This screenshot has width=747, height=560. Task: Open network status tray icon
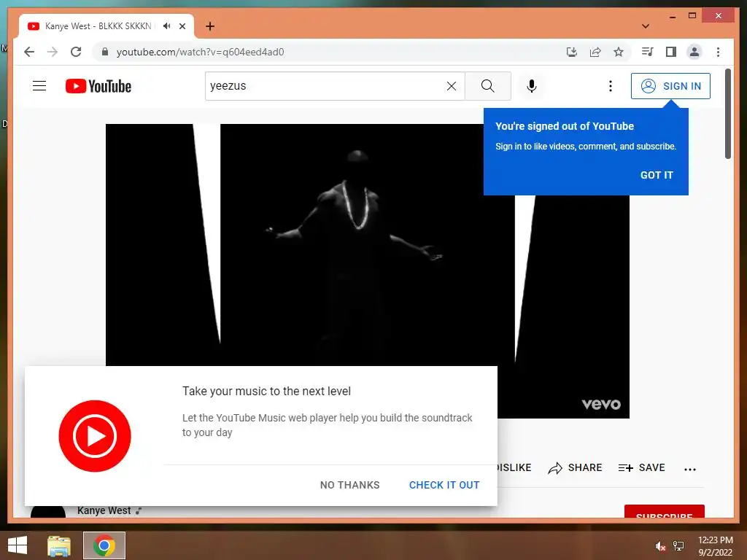point(678,546)
